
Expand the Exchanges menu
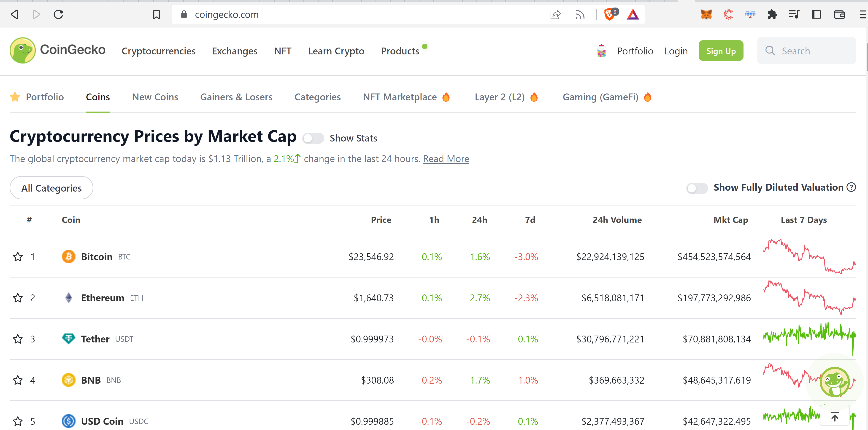coord(235,51)
